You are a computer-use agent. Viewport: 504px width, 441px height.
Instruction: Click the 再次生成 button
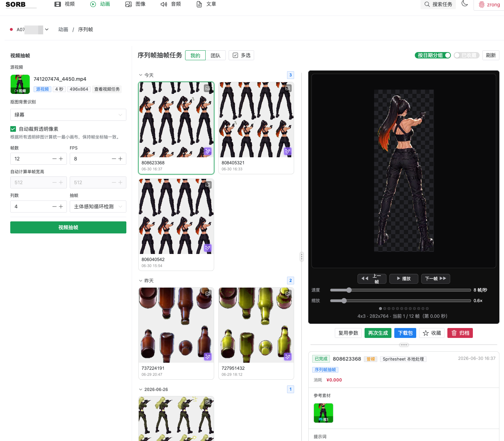pos(378,333)
